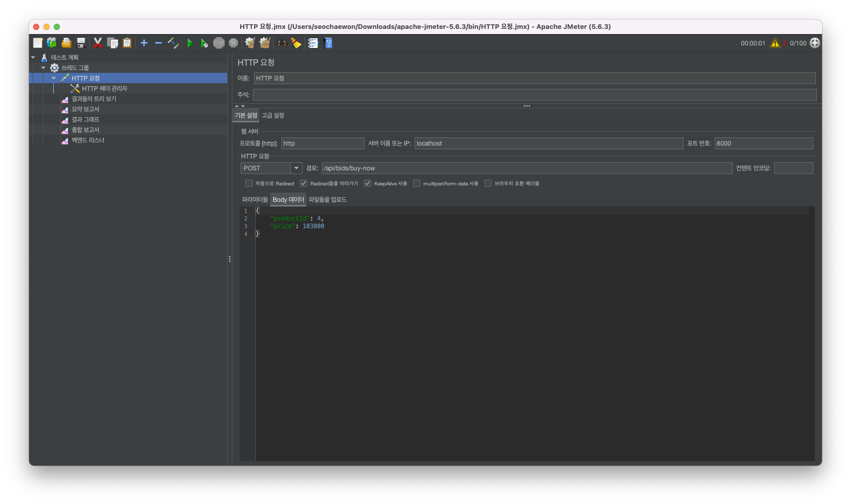The width and height of the screenshot is (851, 504).
Task: Click the 프로토콜 http field
Action: 323,143
